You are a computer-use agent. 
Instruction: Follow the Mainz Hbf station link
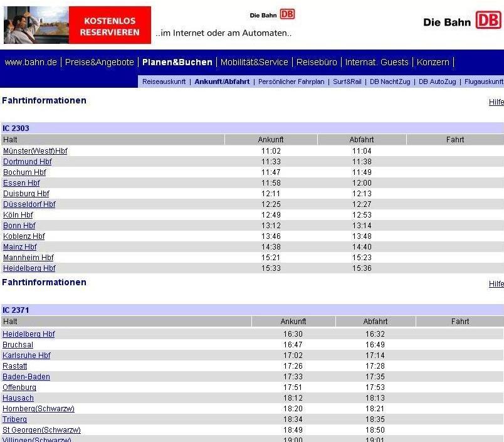19,247
